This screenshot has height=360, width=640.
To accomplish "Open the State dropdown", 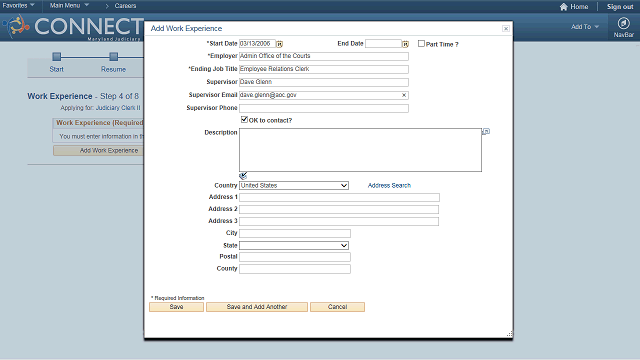I will [x=294, y=245].
